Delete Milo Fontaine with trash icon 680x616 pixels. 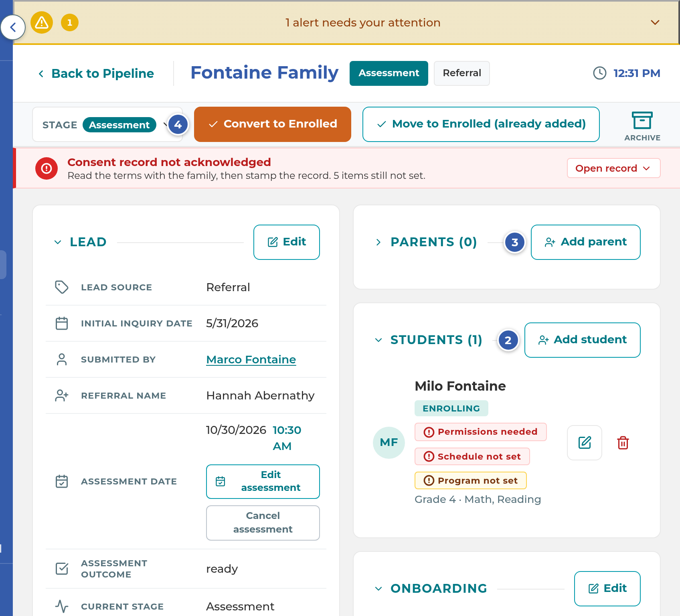coord(623,443)
